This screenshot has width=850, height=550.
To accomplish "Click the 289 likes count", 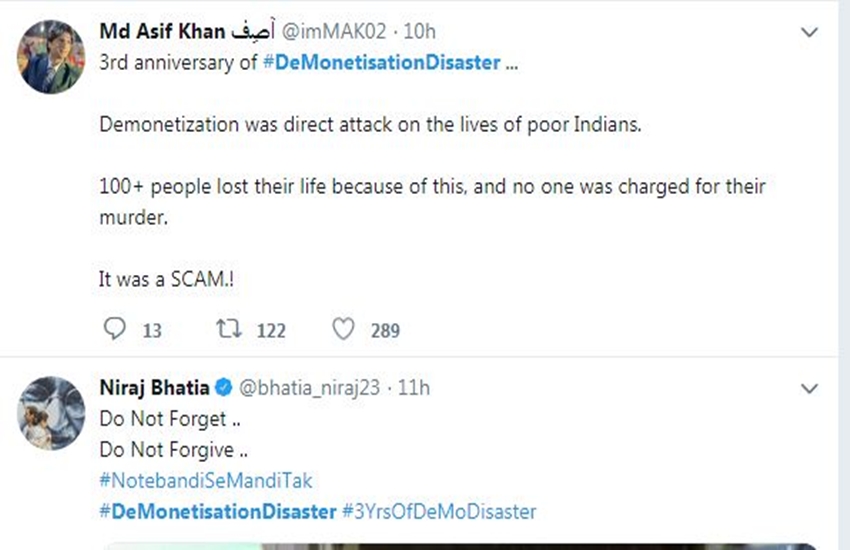I will 385,330.
